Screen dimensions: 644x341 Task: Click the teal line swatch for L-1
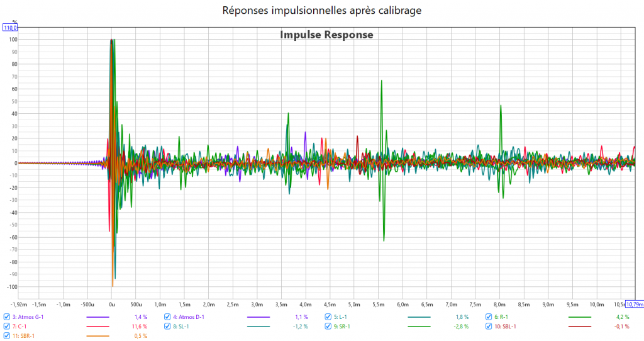419,317
